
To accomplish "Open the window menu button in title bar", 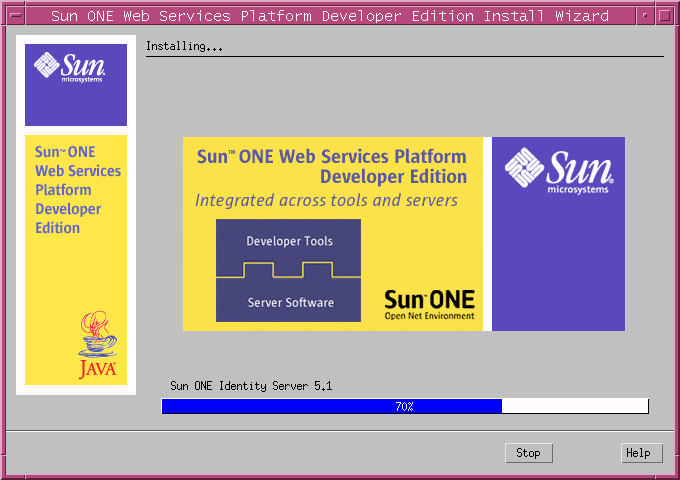I will pos(16,16).
